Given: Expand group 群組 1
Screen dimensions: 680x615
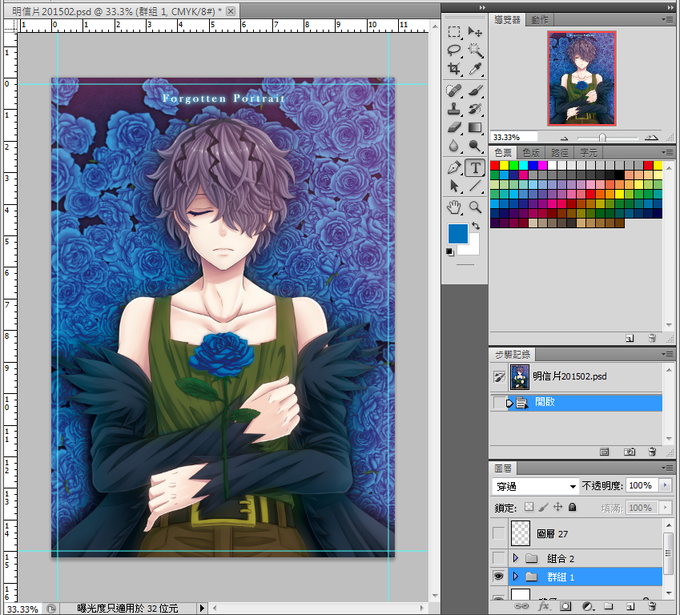Looking at the screenshot, I should pos(515,576).
